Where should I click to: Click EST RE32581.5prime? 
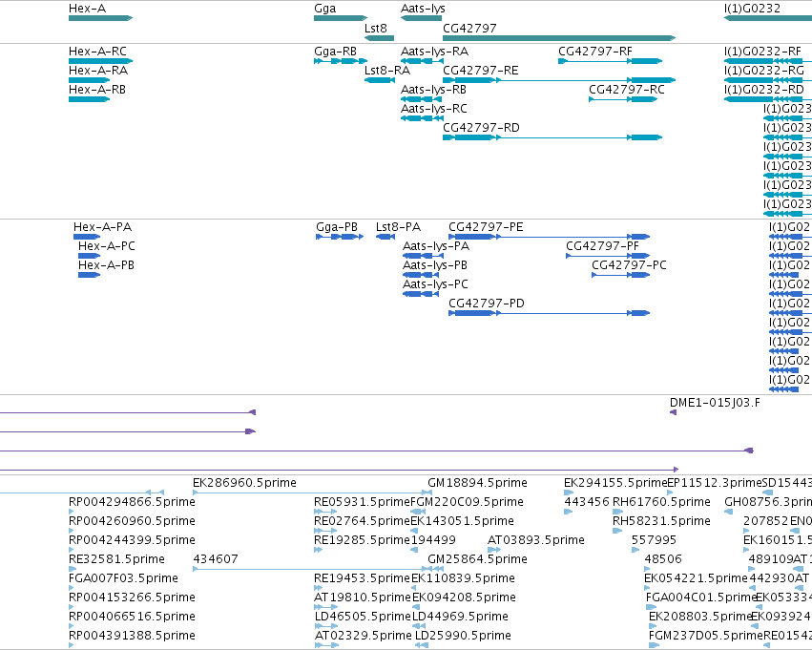click(x=72, y=569)
